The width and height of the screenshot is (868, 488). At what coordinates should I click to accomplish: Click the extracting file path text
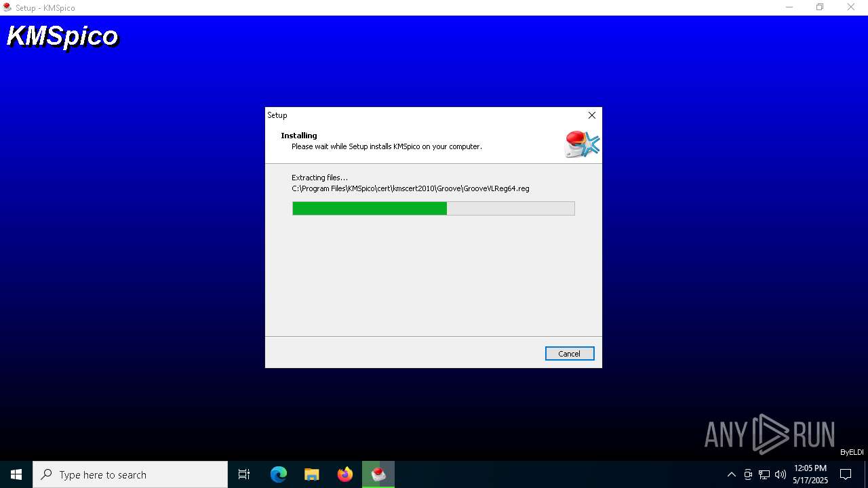click(410, 188)
